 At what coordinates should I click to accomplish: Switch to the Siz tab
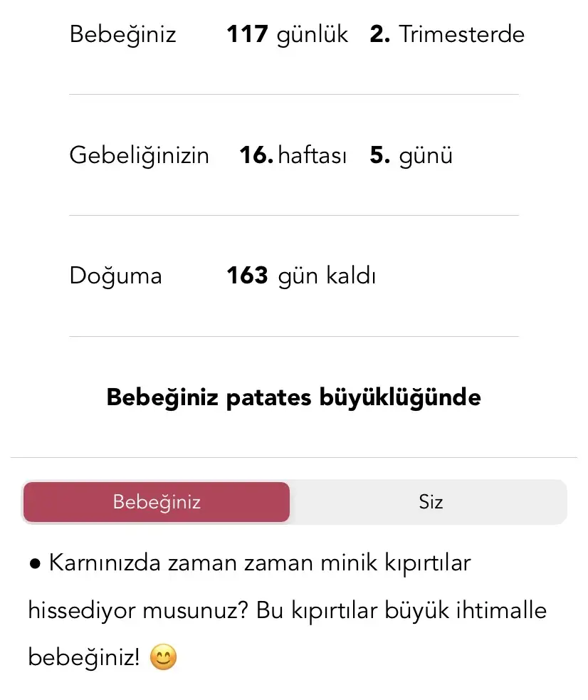coord(431,502)
